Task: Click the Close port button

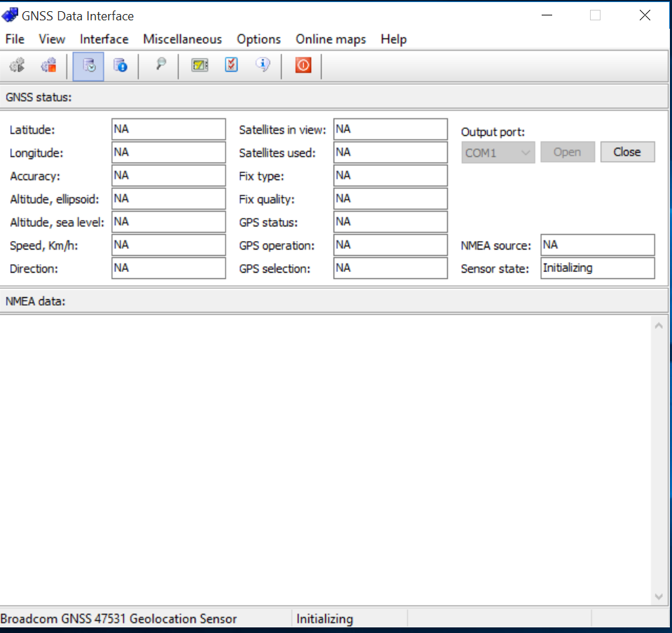Action: coord(627,152)
